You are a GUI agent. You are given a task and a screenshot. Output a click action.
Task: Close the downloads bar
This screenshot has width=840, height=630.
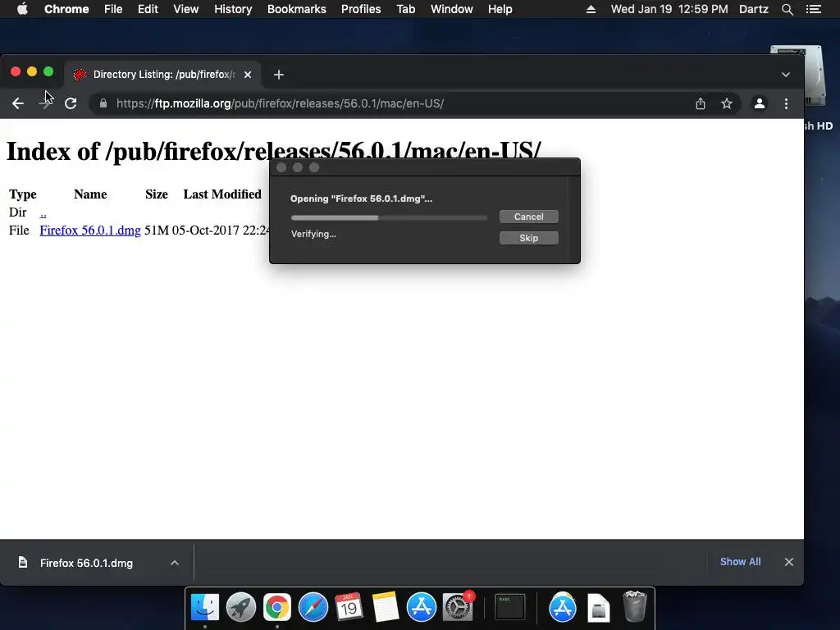(788, 562)
